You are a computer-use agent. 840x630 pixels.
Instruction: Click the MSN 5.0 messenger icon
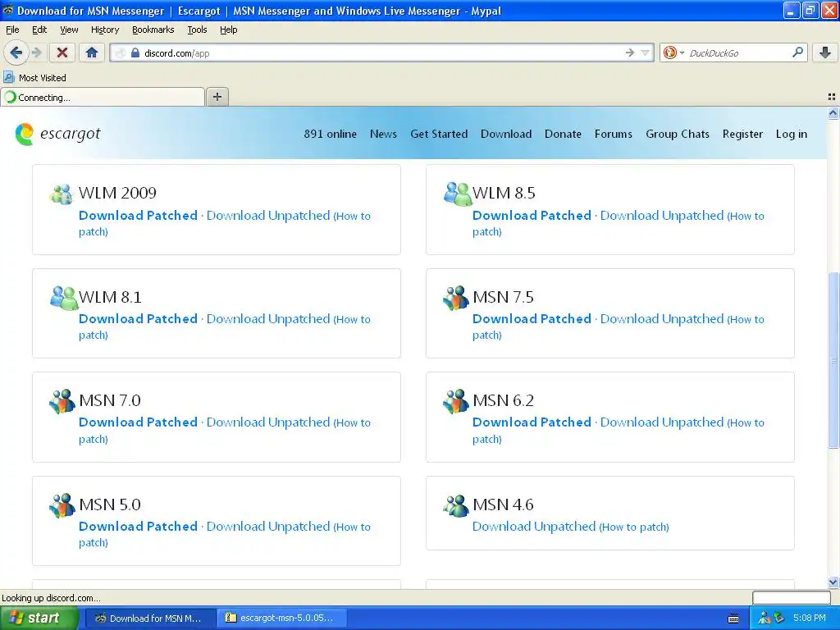click(x=62, y=505)
